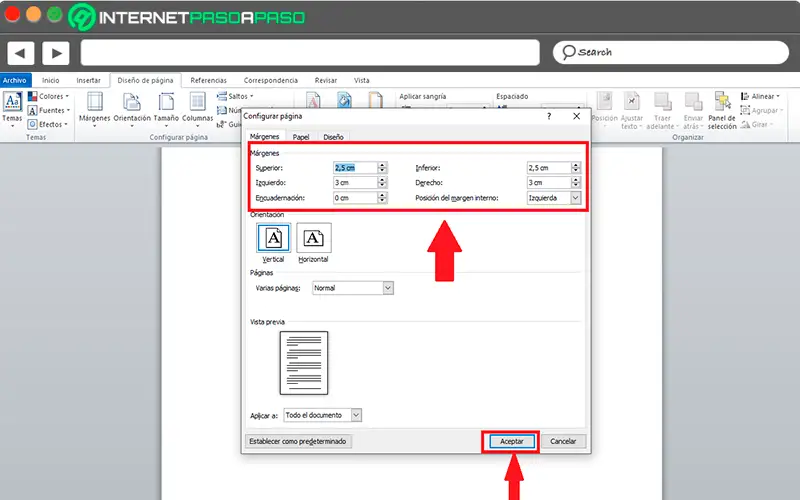Image resolution: width=800 pixels, height=500 pixels.
Task: Open the Alinear menu
Action: click(760, 96)
